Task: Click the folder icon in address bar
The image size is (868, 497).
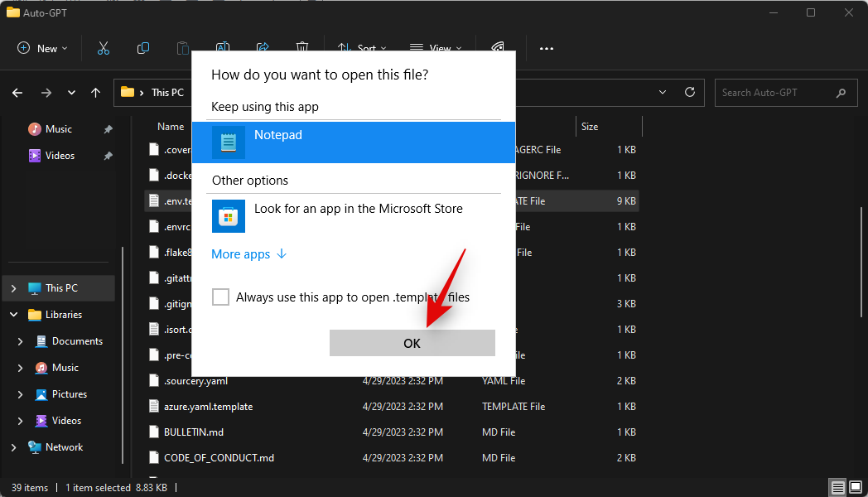Action: click(x=128, y=92)
